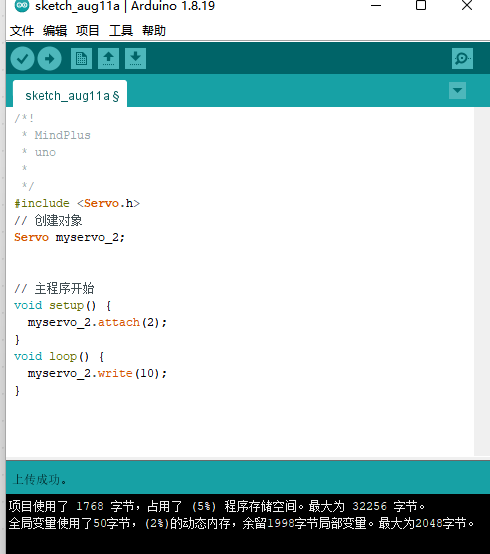
Task: Open the 编辑 menu
Action: (55, 31)
